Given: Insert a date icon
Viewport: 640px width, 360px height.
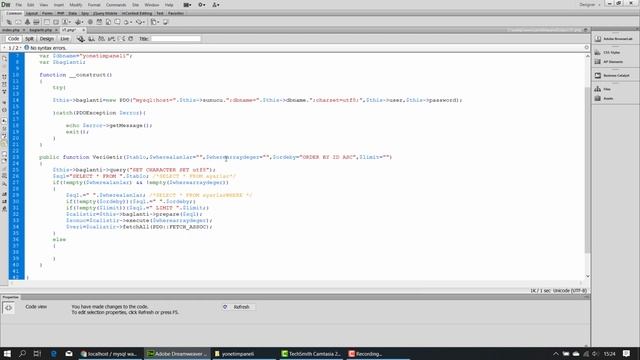Looking at the screenshot, I should click(x=99, y=22).
